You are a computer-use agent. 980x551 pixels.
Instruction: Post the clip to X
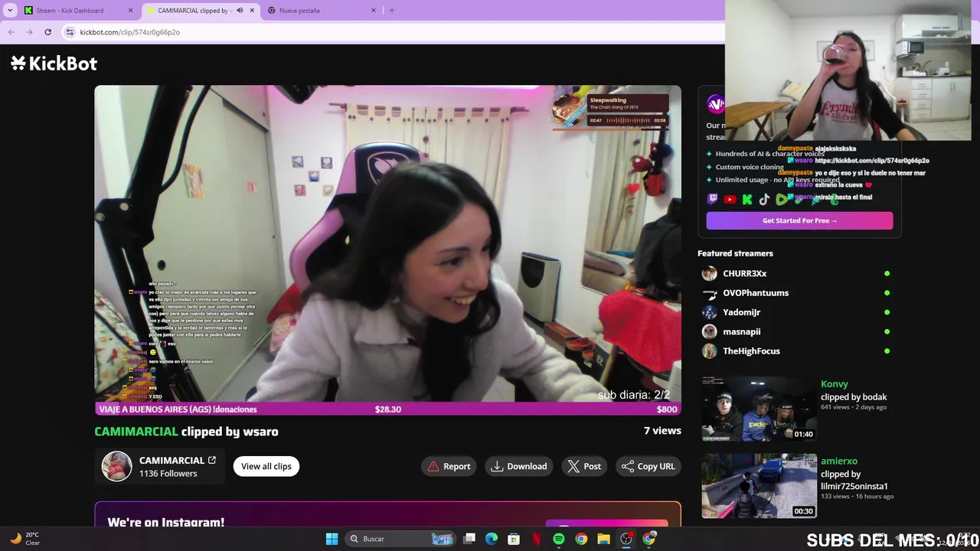tap(584, 466)
